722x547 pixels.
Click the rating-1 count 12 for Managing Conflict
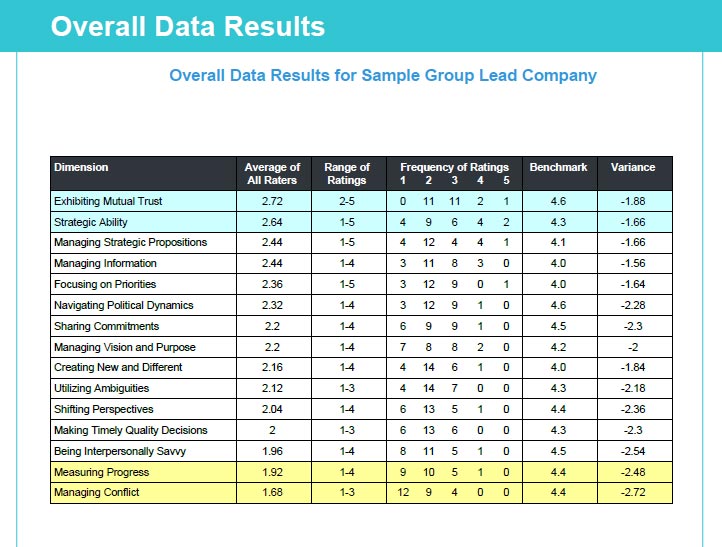[403, 492]
